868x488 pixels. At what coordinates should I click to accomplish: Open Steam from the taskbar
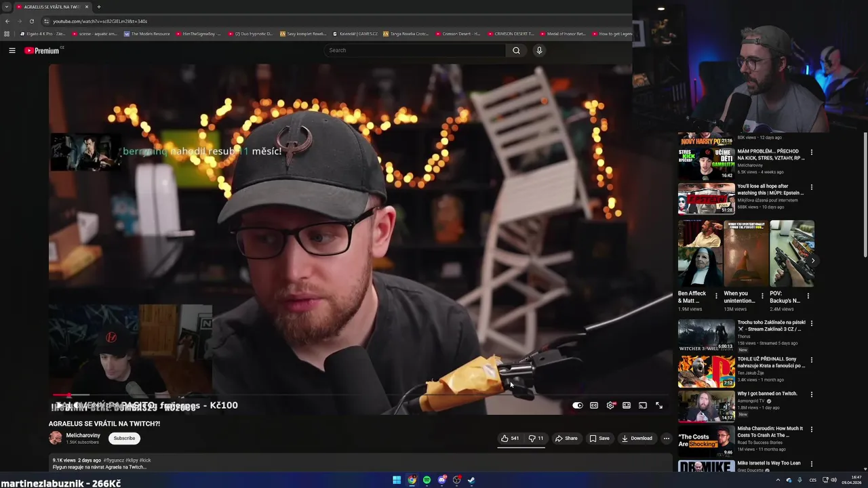pos(471,480)
